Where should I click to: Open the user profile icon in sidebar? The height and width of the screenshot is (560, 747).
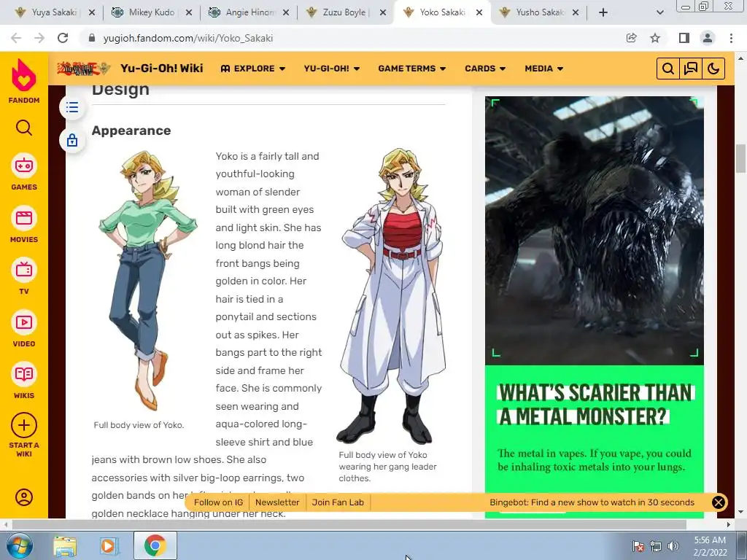24,497
